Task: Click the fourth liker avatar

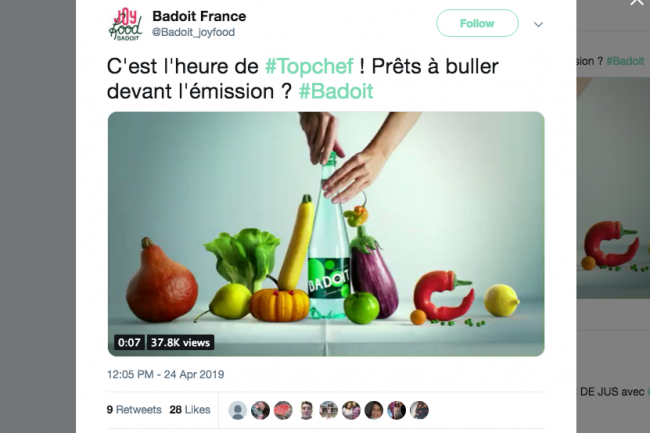Action: click(306, 410)
